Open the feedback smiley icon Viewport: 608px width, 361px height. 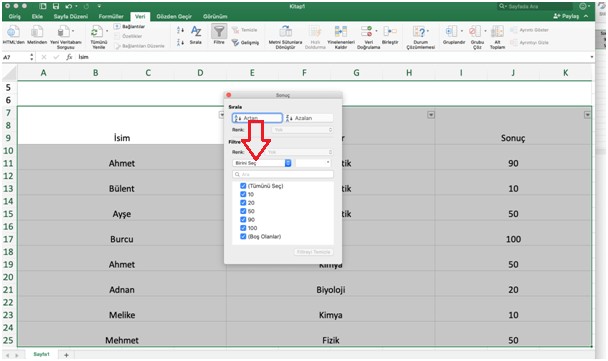coord(582,6)
